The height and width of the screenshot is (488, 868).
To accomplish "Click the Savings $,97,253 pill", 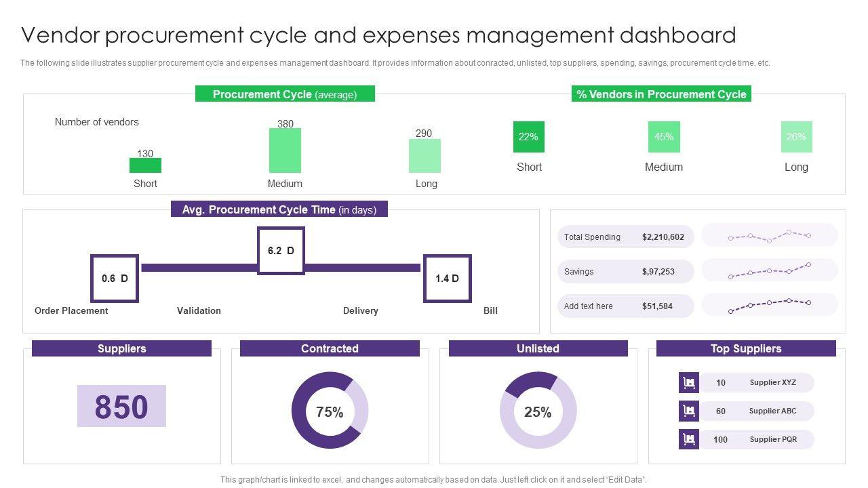I will [x=625, y=272].
